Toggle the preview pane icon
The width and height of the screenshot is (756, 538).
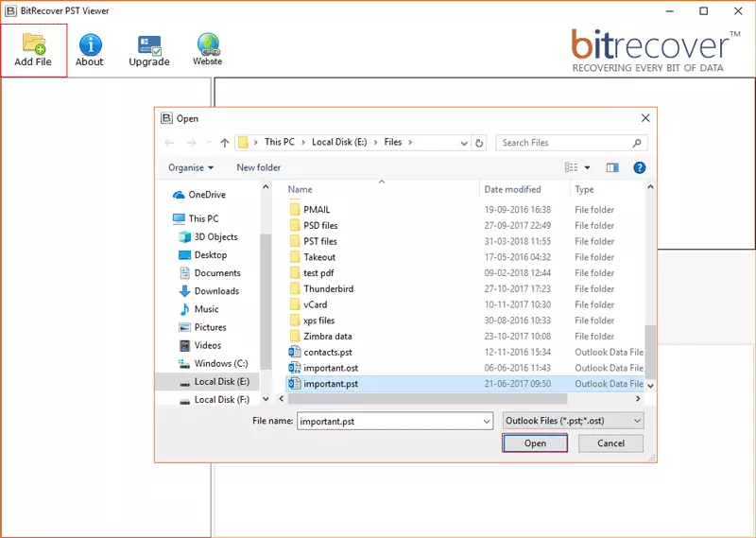[x=612, y=167]
